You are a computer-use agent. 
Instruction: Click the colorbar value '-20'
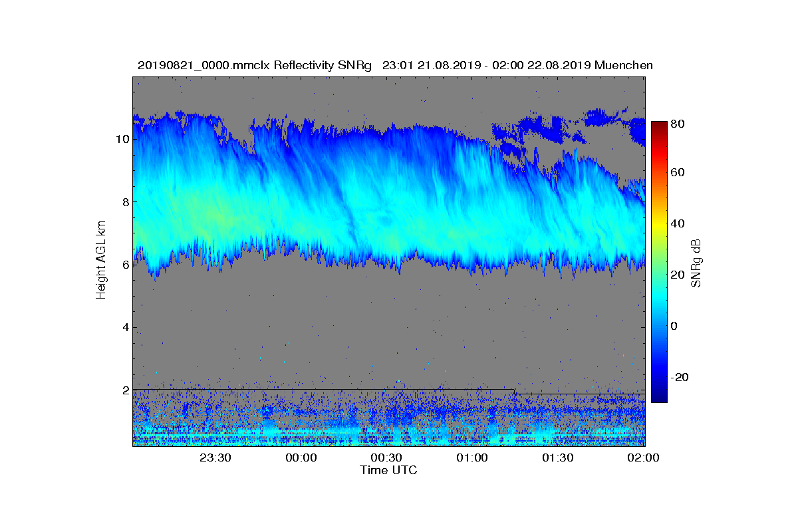[681, 377]
